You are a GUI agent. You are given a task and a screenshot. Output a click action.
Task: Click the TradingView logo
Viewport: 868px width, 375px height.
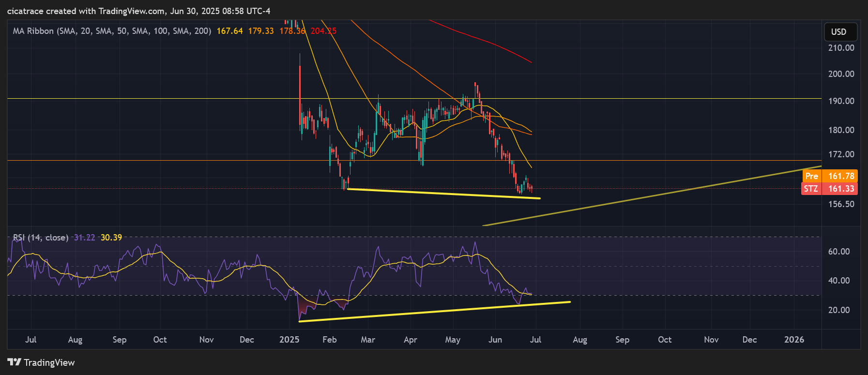click(x=41, y=362)
